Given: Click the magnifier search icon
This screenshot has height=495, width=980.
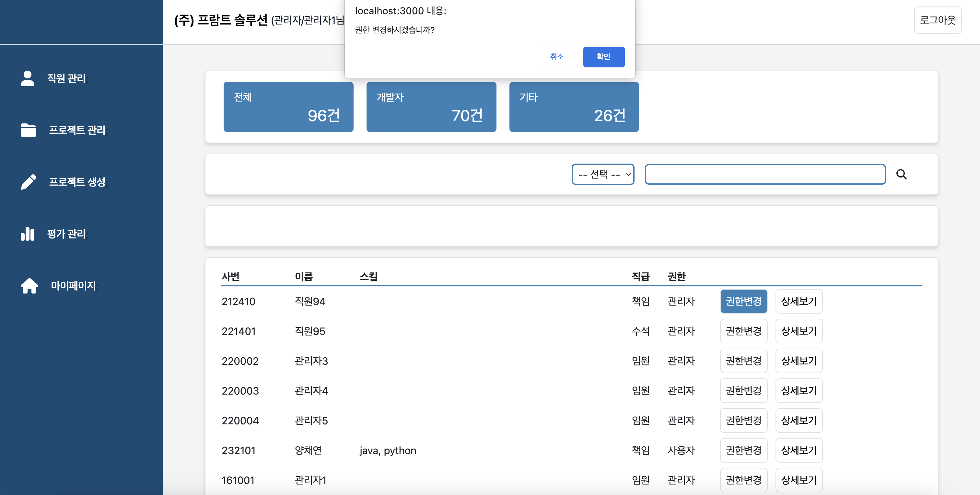Looking at the screenshot, I should (x=902, y=174).
